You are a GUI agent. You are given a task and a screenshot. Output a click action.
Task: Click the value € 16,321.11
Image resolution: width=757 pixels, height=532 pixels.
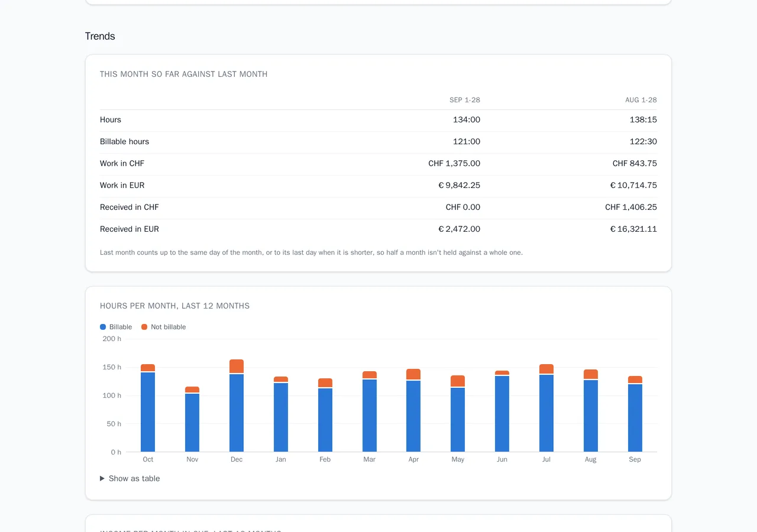click(633, 229)
